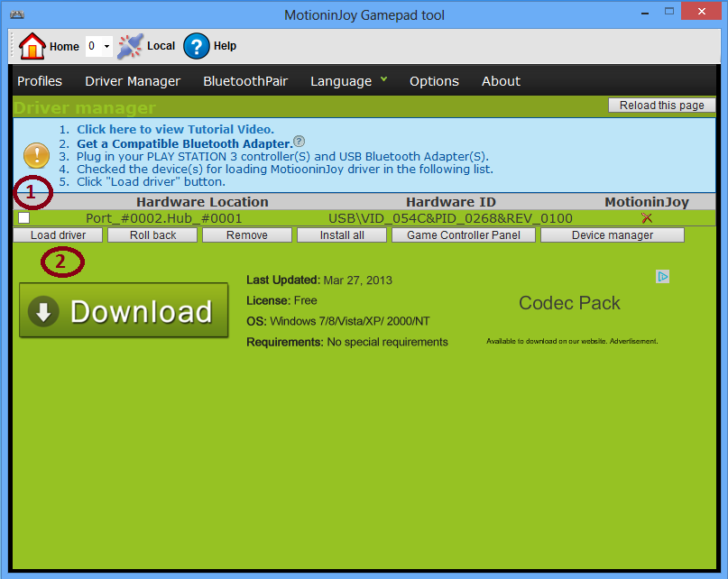Click the small help icon beside Bluetooth Adapter
Screen dimensions: 728x579
(x=299, y=142)
